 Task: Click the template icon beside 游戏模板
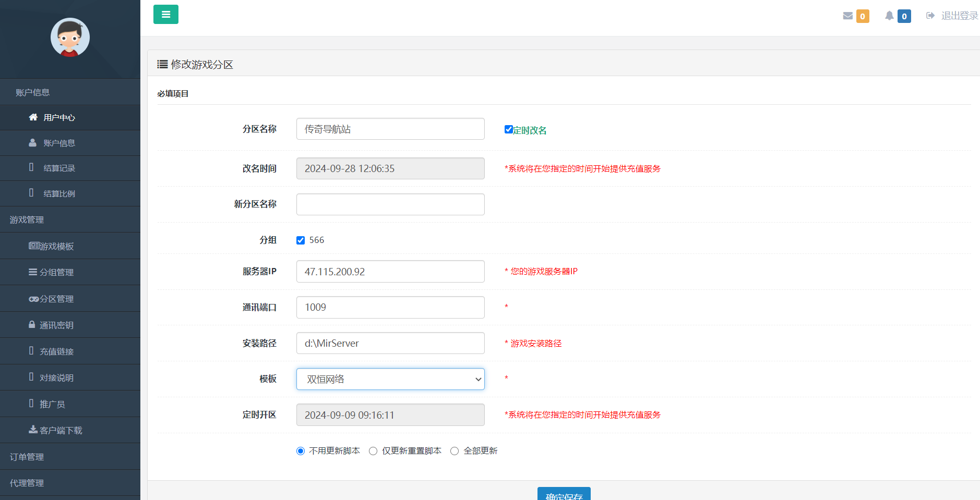(x=34, y=246)
